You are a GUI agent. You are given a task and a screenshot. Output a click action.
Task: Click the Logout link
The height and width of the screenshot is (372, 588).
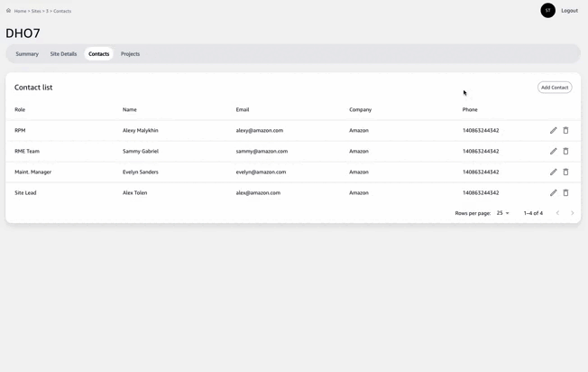pos(569,11)
